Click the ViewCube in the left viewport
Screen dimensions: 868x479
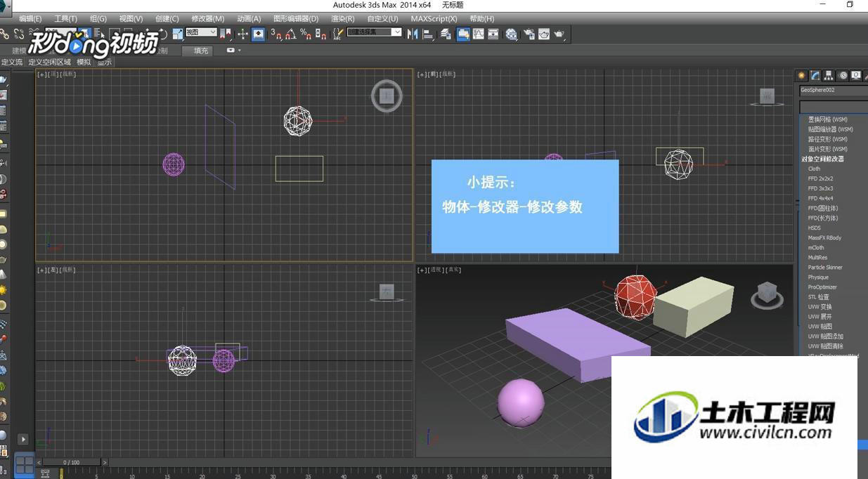coord(387,292)
